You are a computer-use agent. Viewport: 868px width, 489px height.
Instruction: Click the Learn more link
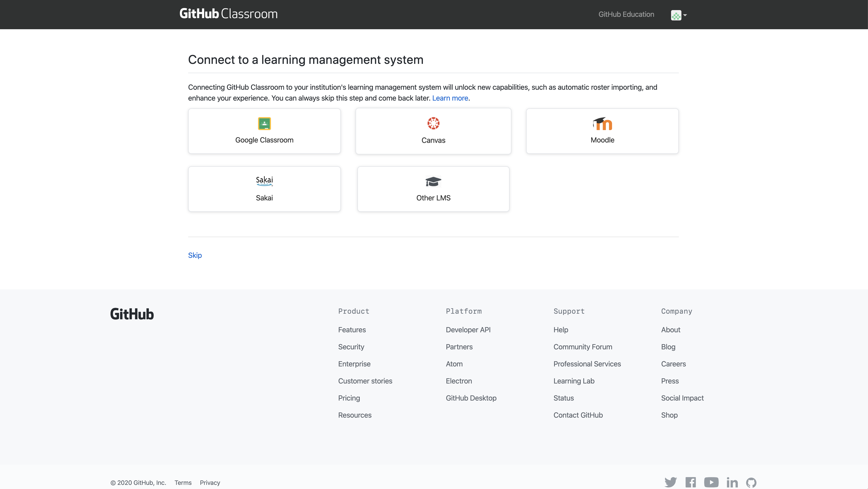(450, 98)
